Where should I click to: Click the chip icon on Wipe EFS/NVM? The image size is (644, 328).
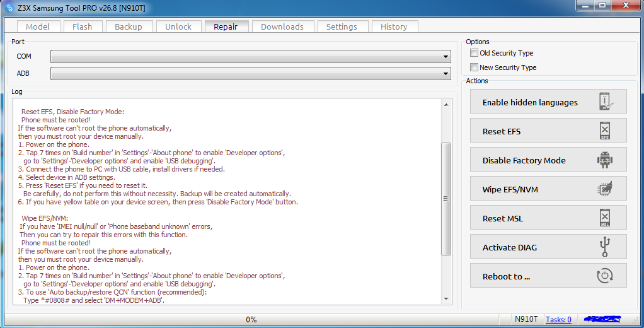click(604, 189)
